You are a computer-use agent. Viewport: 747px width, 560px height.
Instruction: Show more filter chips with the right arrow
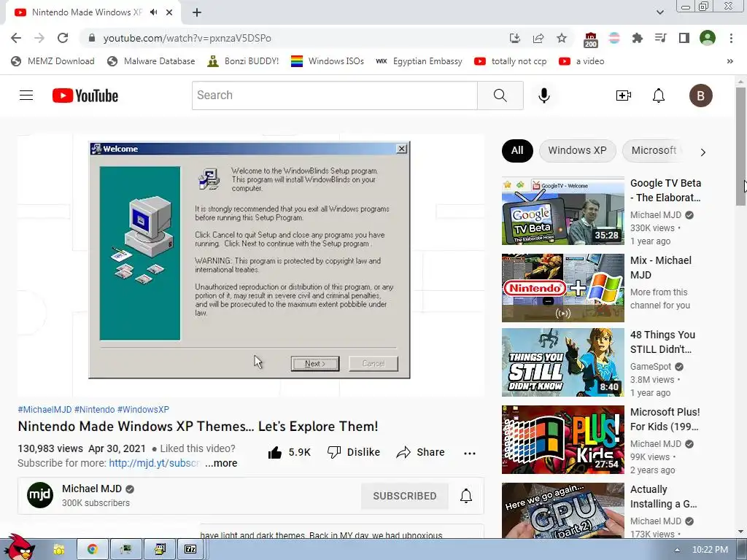tap(703, 152)
